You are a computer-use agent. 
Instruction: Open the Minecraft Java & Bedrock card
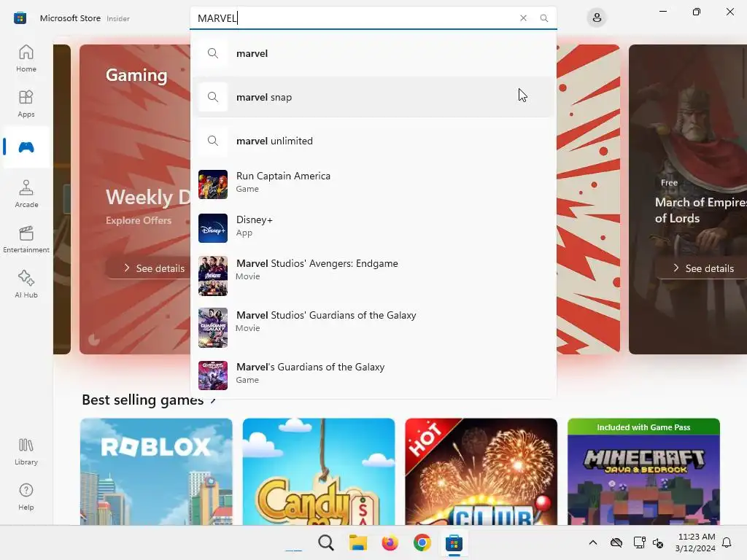coord(643,472)
